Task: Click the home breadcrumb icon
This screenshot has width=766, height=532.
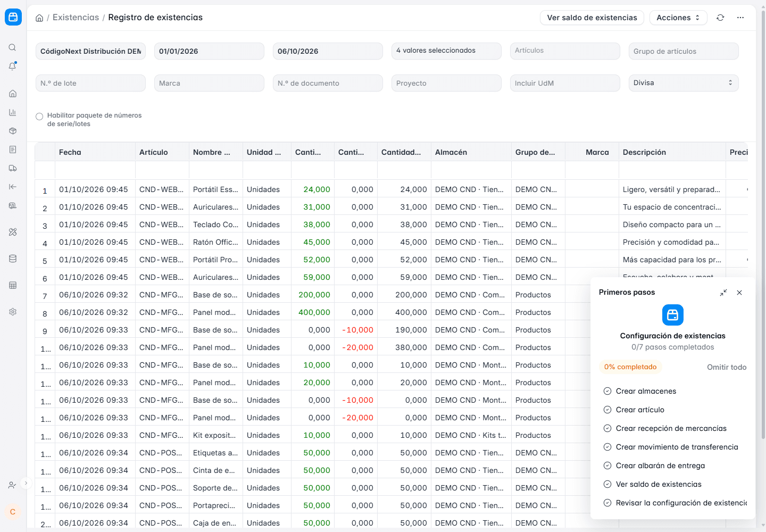Action: point(39,18)
